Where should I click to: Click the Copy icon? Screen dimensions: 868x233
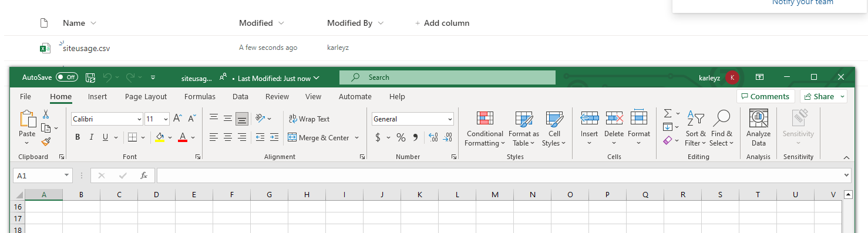coord(46,128)
